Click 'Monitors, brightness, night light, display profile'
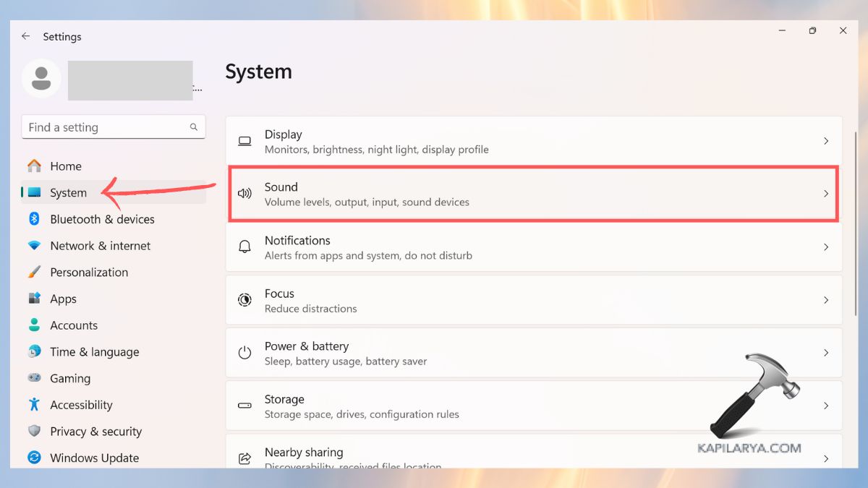Viewport: 868px width, 488px height. [x=377, y=150]
